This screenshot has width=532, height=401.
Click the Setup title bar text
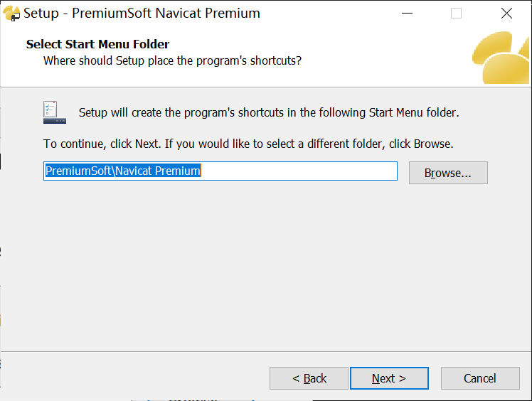tap(142, 13)
